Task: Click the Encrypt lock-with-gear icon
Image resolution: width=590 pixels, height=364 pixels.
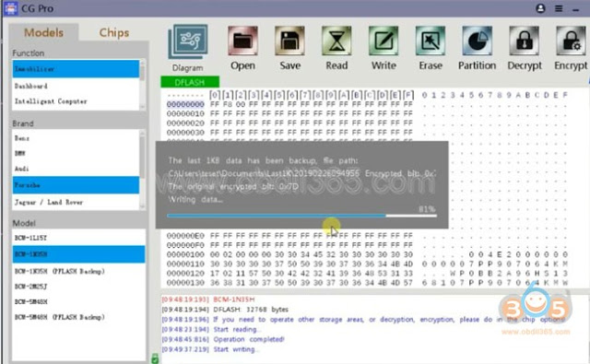Action: click(x=571, y=41)
